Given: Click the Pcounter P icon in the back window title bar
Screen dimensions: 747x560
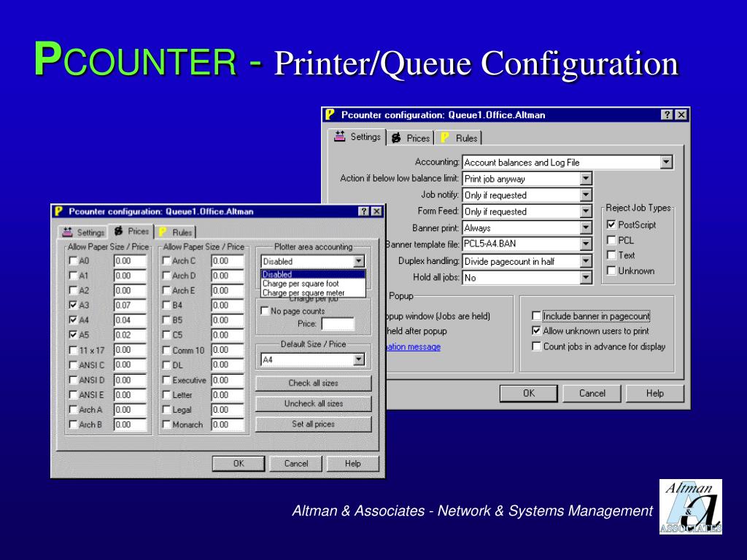Looking at the screenshot, I should (330, 114).
